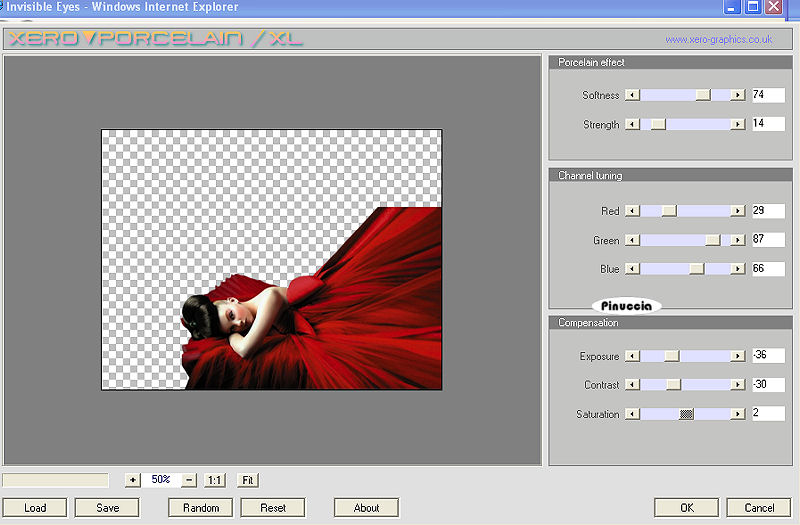Click the Red channel left arrow

tap(633, 211)
